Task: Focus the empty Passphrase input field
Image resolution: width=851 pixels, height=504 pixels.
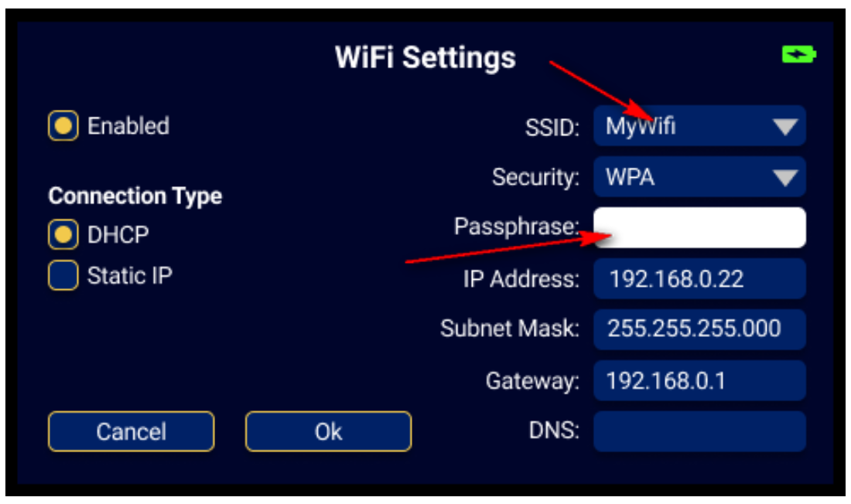Action: tap(699, 228)
